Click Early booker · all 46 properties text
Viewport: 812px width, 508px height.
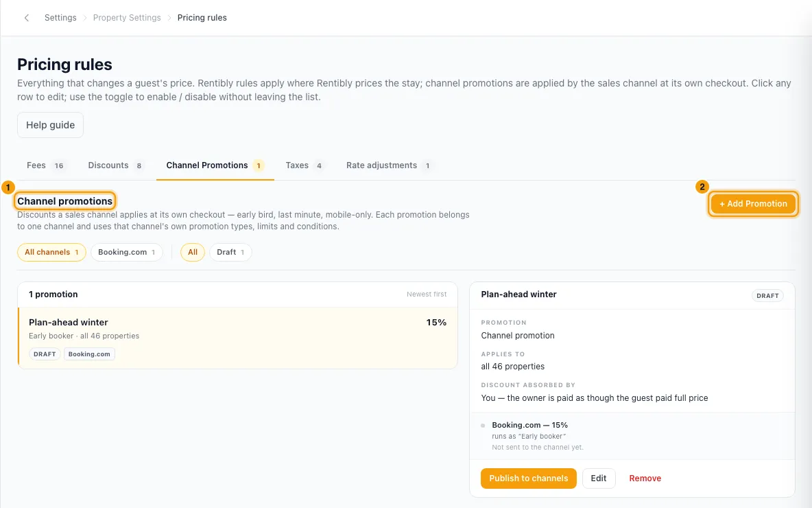pyautogui.click(x=84, y=336)
